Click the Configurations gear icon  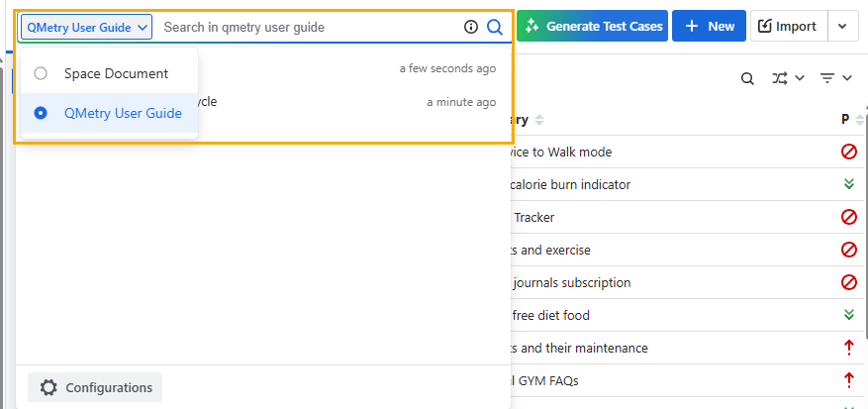(x=48, y=387)
